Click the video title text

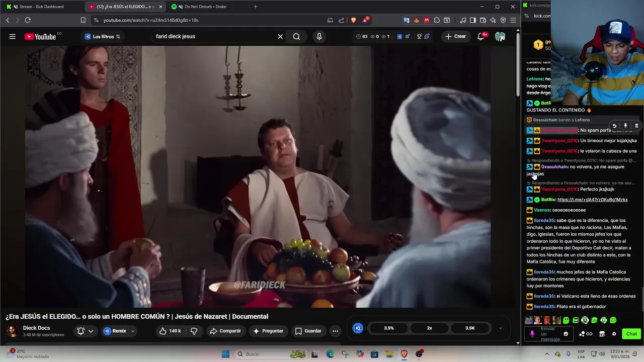point(137,316)
